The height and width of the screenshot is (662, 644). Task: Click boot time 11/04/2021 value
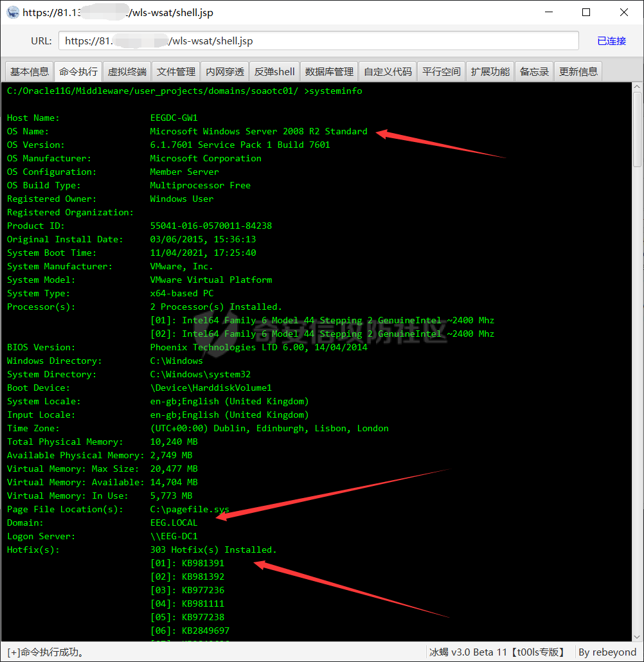[203, 253]
